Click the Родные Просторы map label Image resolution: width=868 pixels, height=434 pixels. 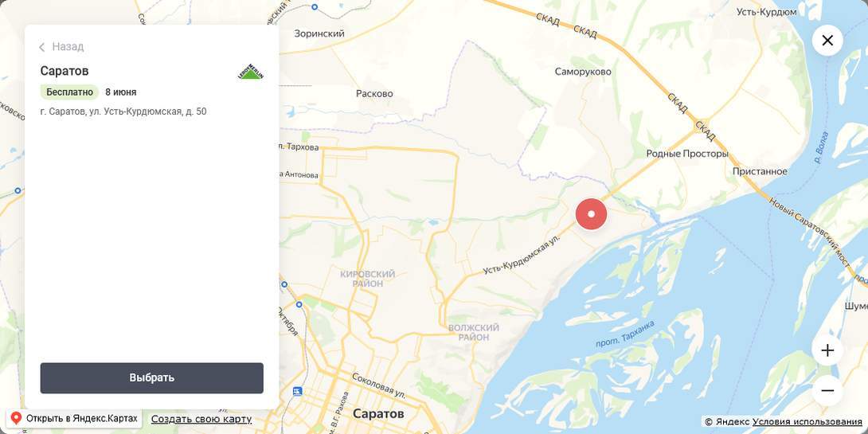(687, 154)
